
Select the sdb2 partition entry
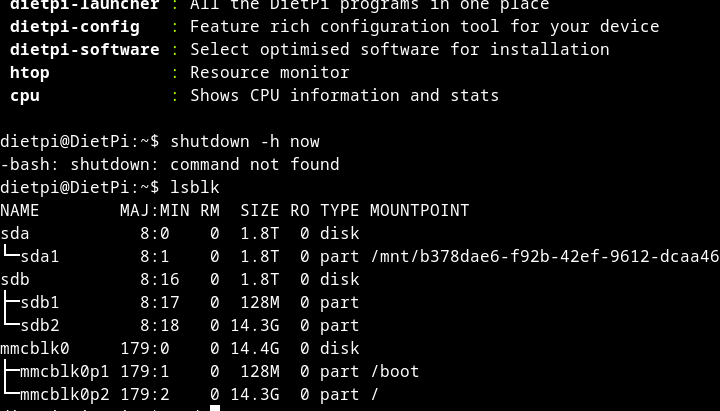click(x=40, y=325)
